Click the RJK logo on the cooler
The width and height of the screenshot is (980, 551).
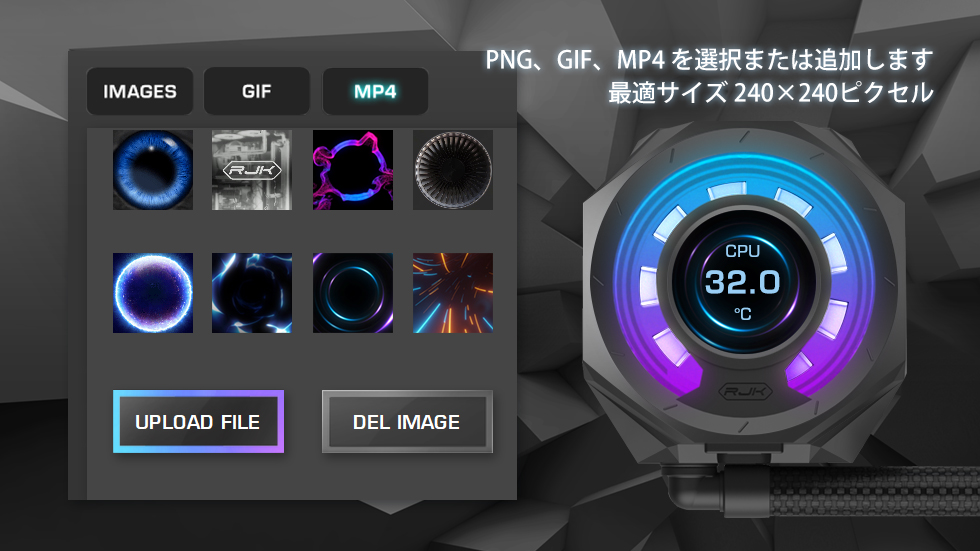pos(745,392)
